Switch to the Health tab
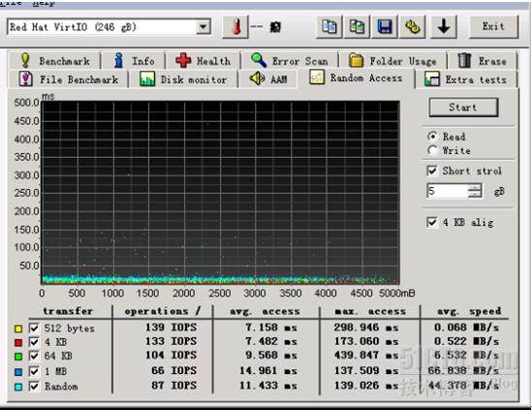Screen dimensions: 532x410 [x=203, y=61]
